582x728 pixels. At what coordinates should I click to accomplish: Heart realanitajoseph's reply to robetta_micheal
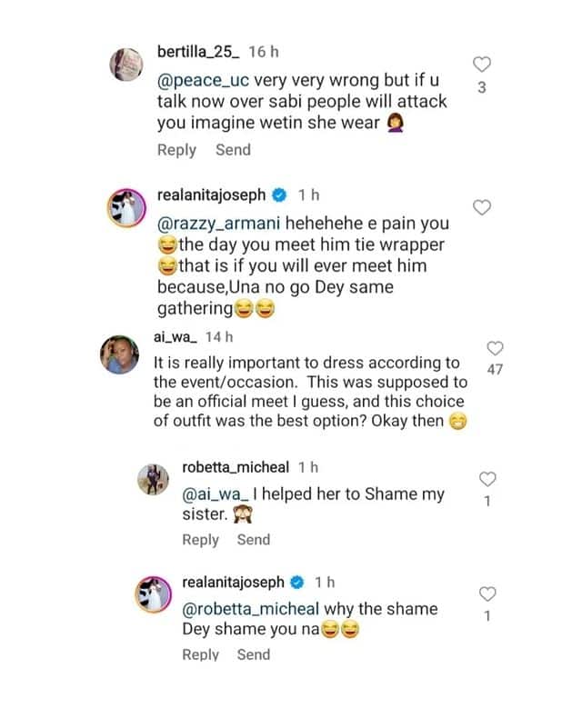point(488,594)
